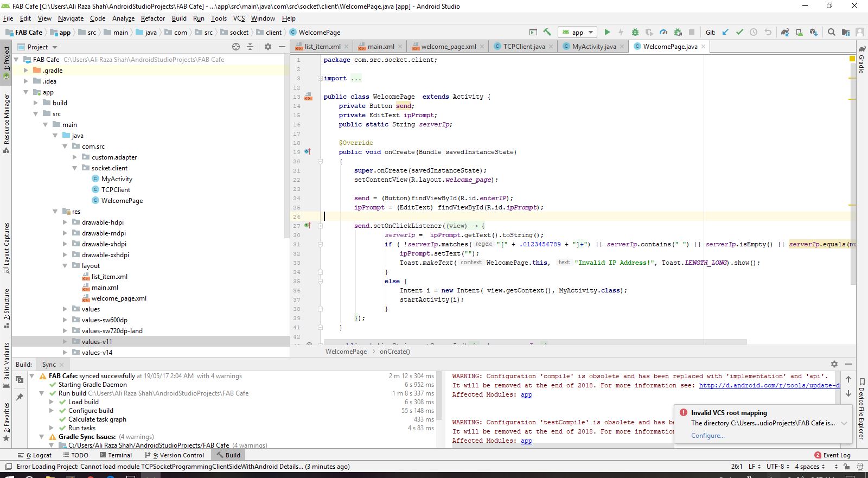This screenshot has width=868, height=478.
Task: Click Configure link in VCS notification
Action: 707,436
